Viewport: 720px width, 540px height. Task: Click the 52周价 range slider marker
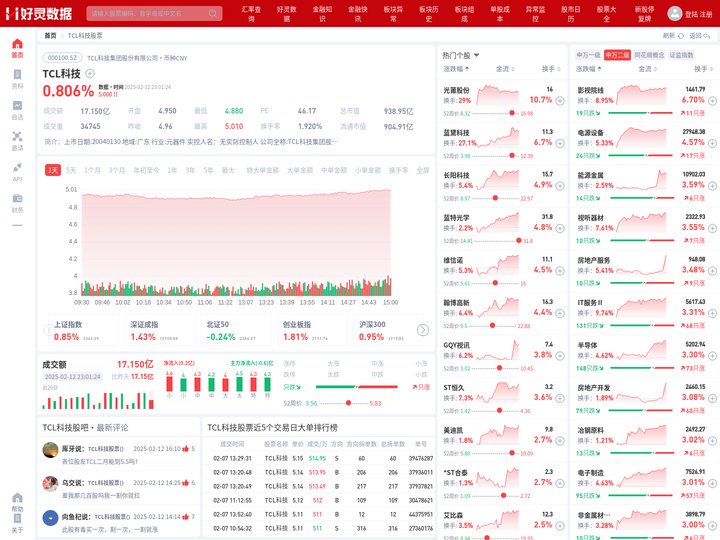click(x=349, y=403)
